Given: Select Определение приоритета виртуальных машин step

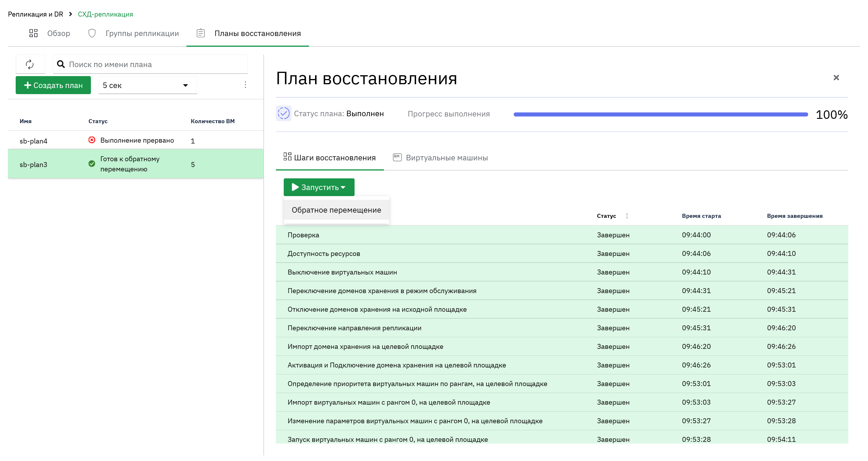Looking at the screenshot, I should [562, 383].
